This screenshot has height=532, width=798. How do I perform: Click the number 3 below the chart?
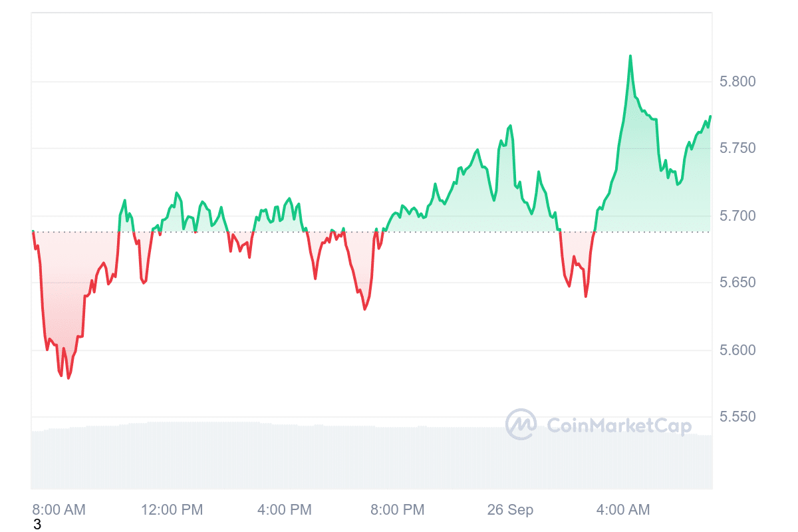click(37, 525)
